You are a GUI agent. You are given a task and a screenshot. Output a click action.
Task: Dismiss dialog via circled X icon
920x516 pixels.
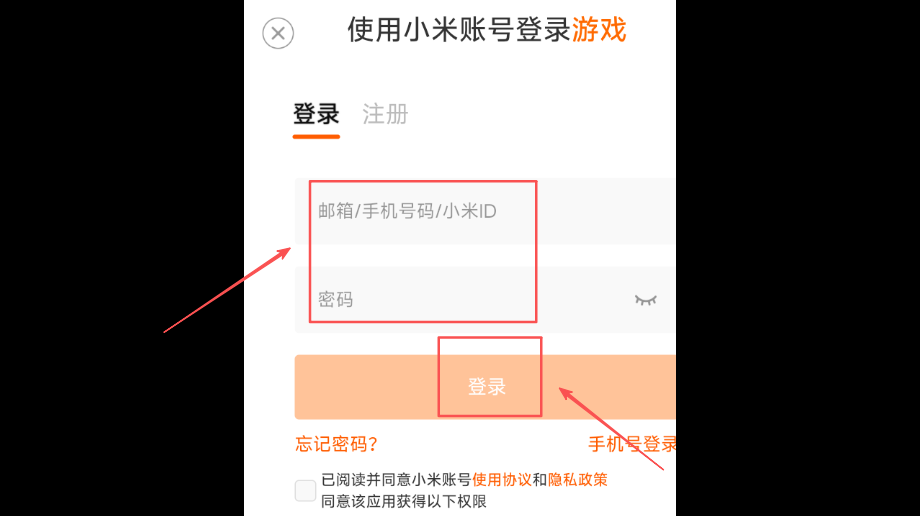click(x=278, y=33)
